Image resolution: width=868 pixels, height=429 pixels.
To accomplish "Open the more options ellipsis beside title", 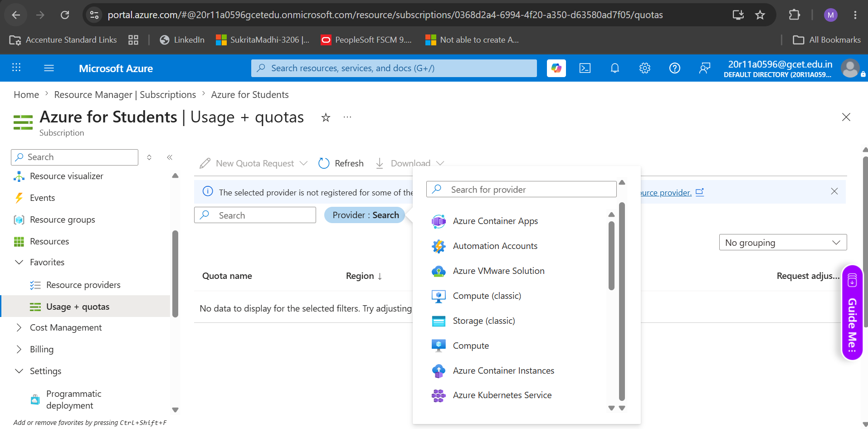I will pos(347,117).
